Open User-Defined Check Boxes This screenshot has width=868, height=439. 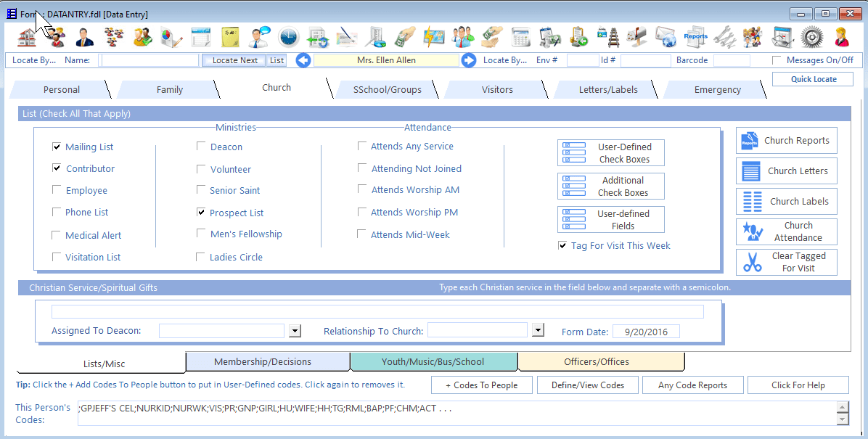(610, 153)
